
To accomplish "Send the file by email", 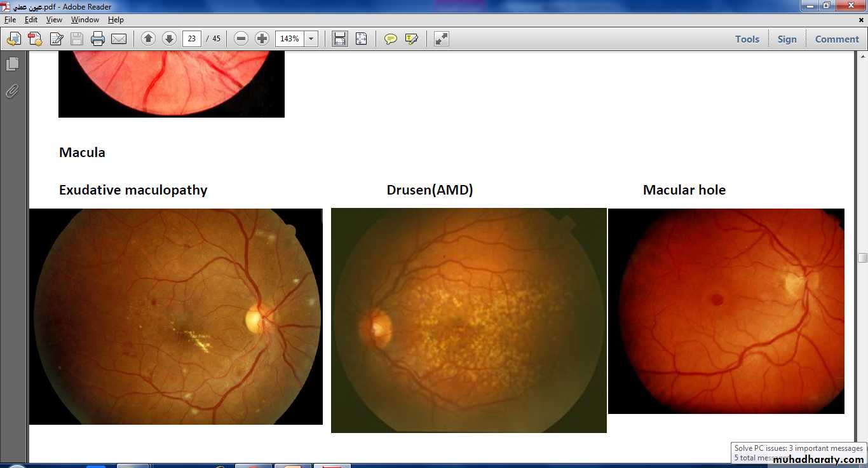I will click(119, 39).
